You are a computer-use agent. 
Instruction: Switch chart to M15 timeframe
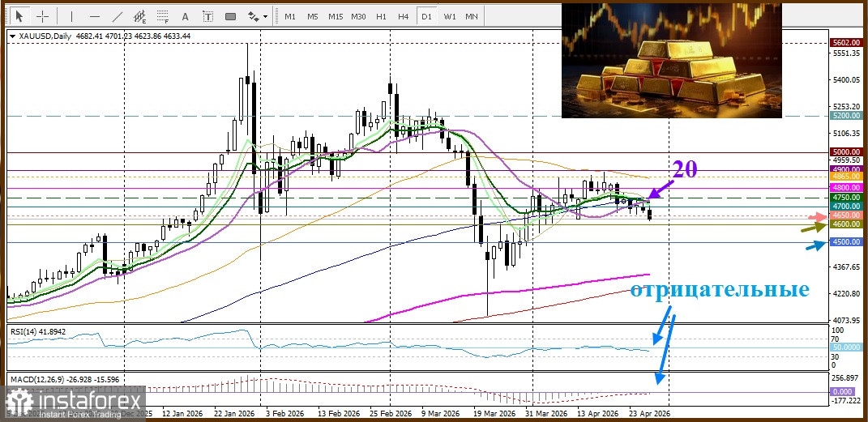pyautogui.click(x=336, y=16)
